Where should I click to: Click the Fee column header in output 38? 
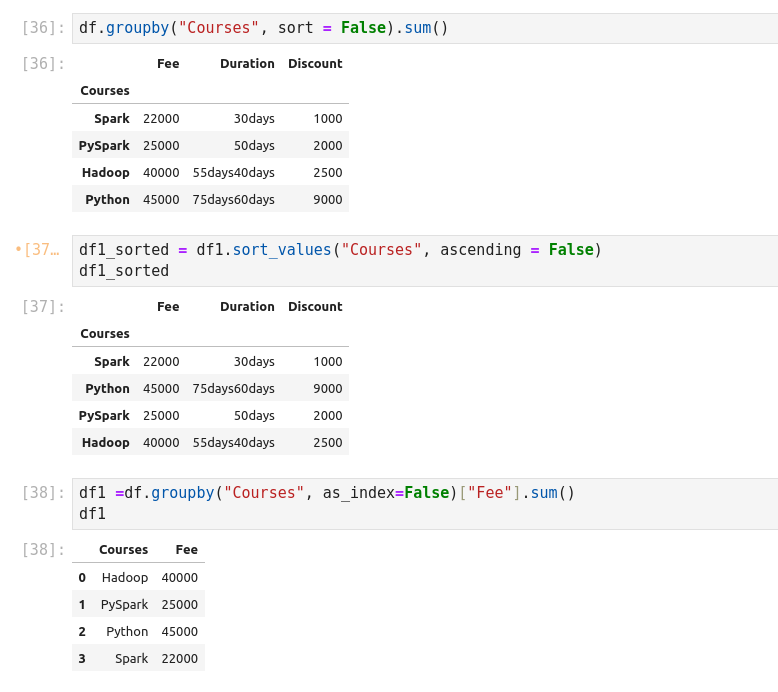click(186, 550)
